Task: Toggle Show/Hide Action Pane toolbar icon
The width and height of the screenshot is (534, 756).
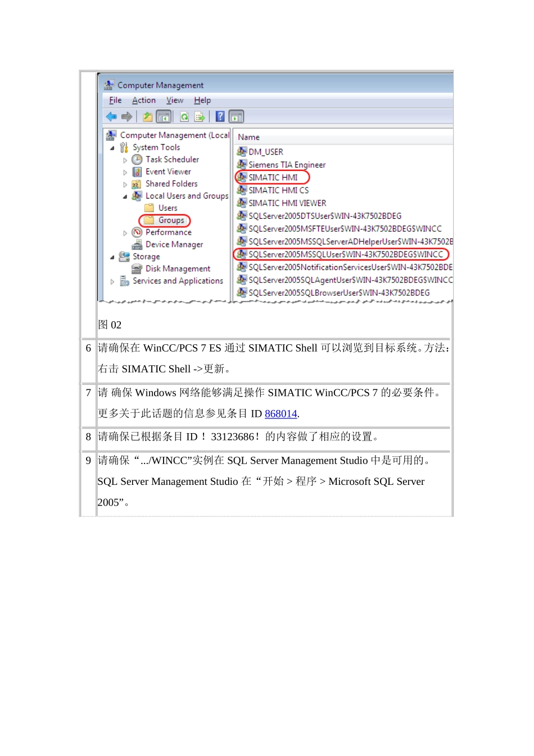Action: pyautogui.click(x=237, y=116)
